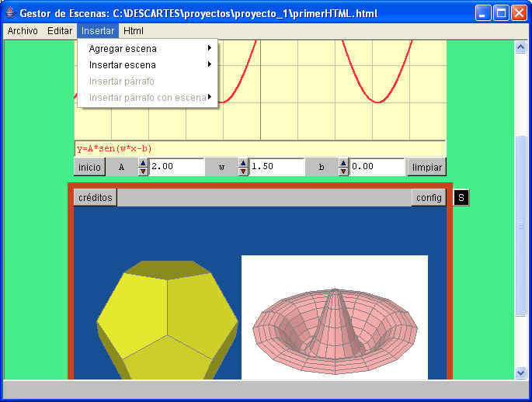Click the vertical scrollbar down arrow
532x402 pixels.
tap(521, 373)
